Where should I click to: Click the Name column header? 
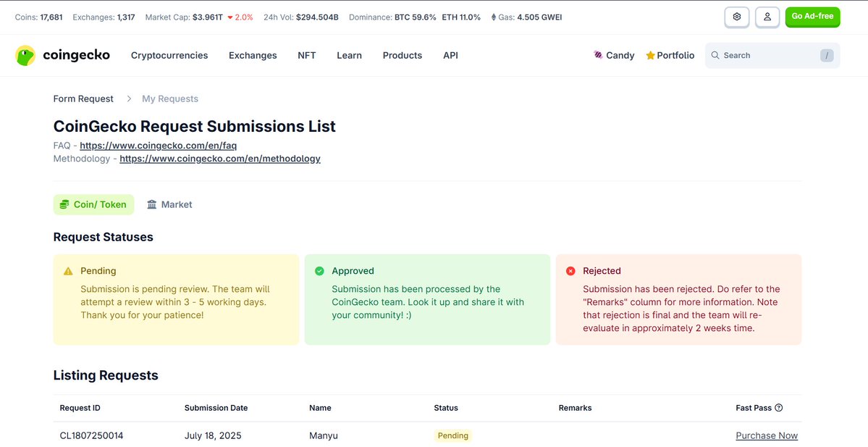click(x=320, y=408)
